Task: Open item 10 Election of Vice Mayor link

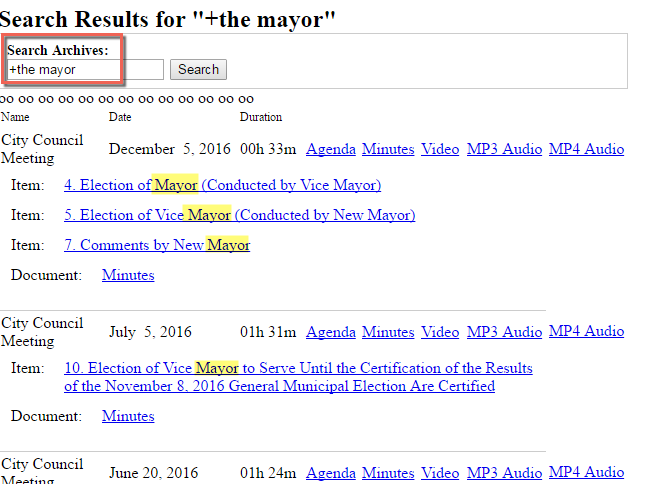Action: [x=298, y=377]
